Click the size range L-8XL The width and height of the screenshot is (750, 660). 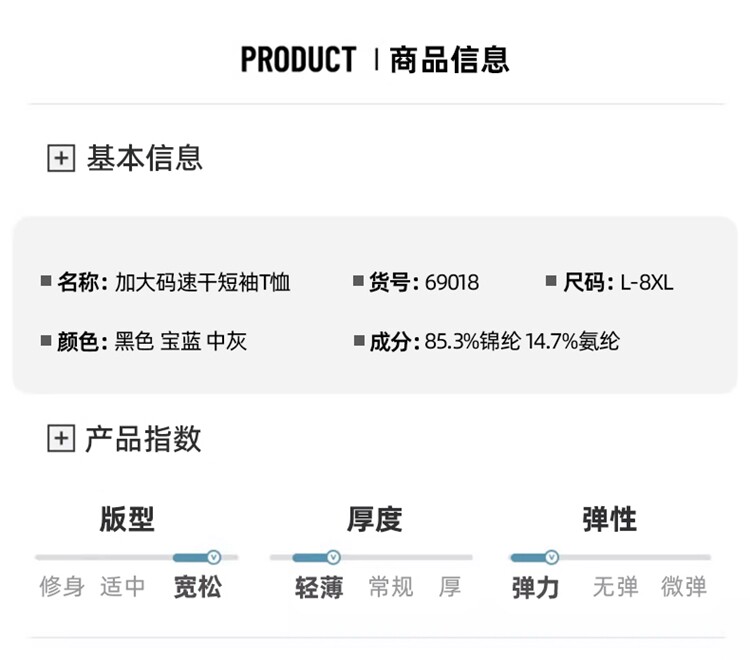(x=647, y=283)
